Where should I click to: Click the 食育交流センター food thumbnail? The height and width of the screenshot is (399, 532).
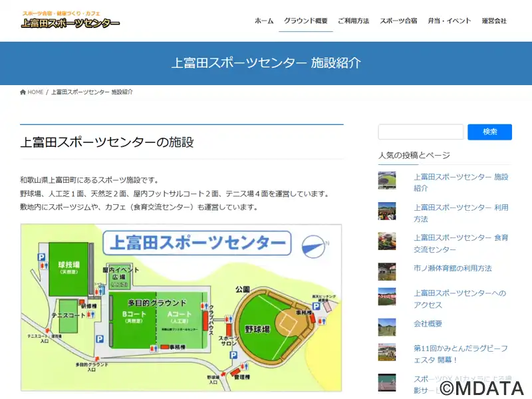(x=387, y=241)
